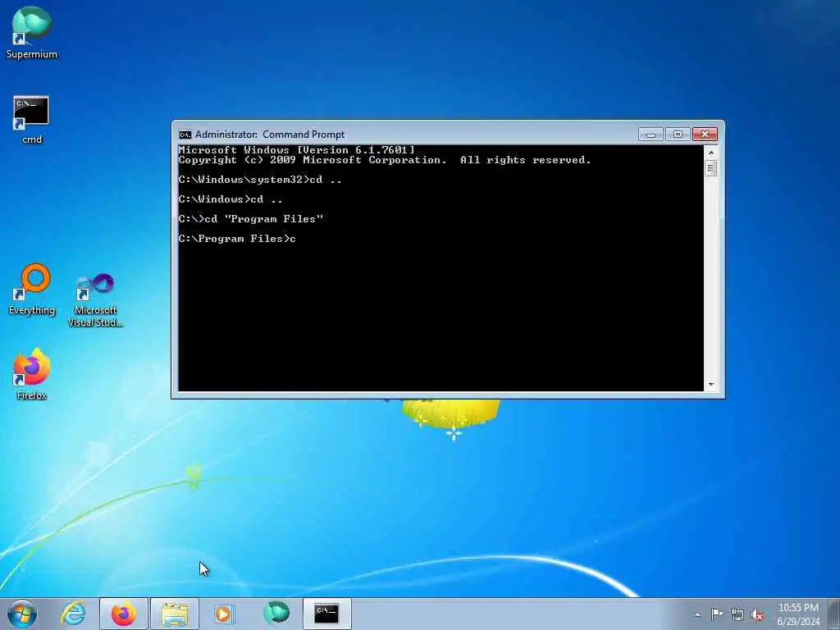Select the Firefox desktop shortcut
This screenshot has height=630, width=840.
point(32,374)
